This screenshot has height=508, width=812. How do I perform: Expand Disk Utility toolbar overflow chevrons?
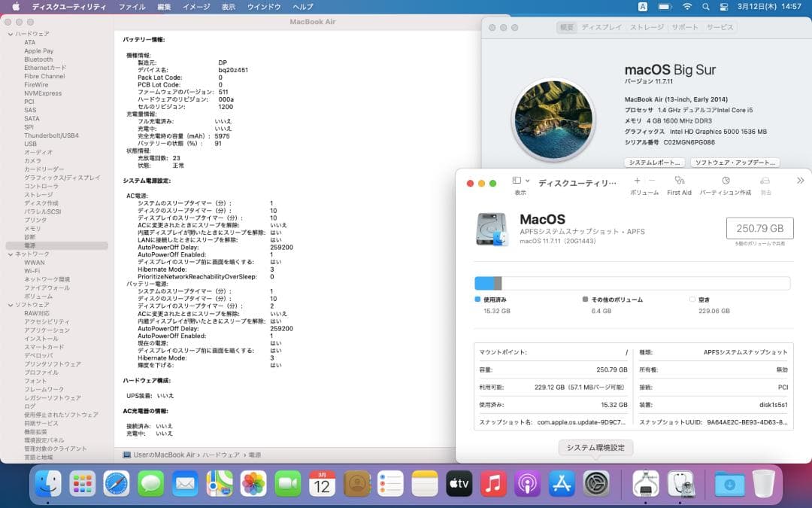(800, 181)
